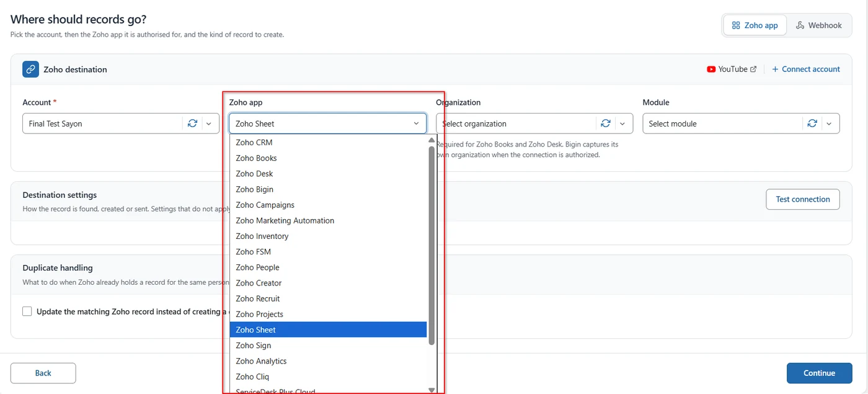Viewport: 868px width, 394px height.
Task: Click the grid icon on Zoho app tab
Action: [x=736, y=25]
